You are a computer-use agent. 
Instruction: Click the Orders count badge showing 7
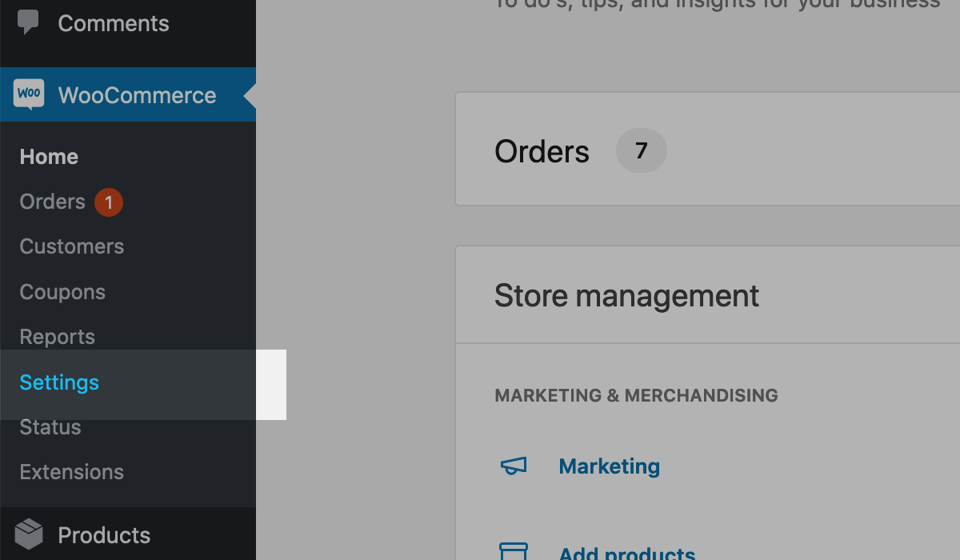coord(641,150)
